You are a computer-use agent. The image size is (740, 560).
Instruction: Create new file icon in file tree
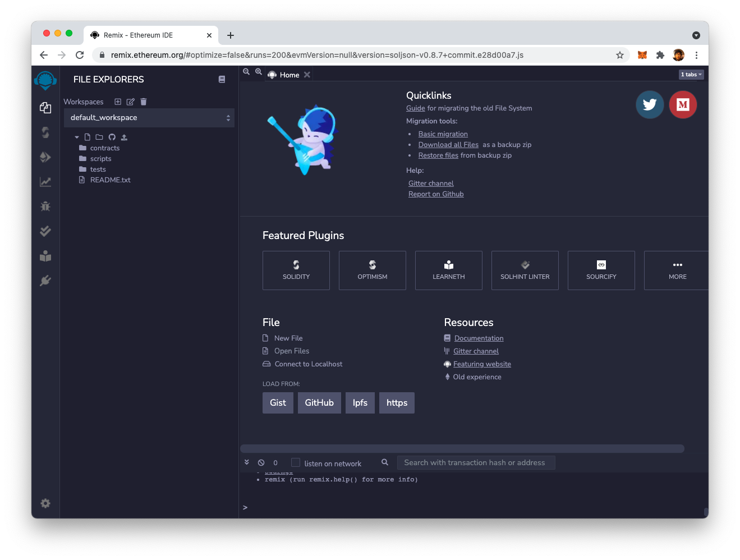88,137
